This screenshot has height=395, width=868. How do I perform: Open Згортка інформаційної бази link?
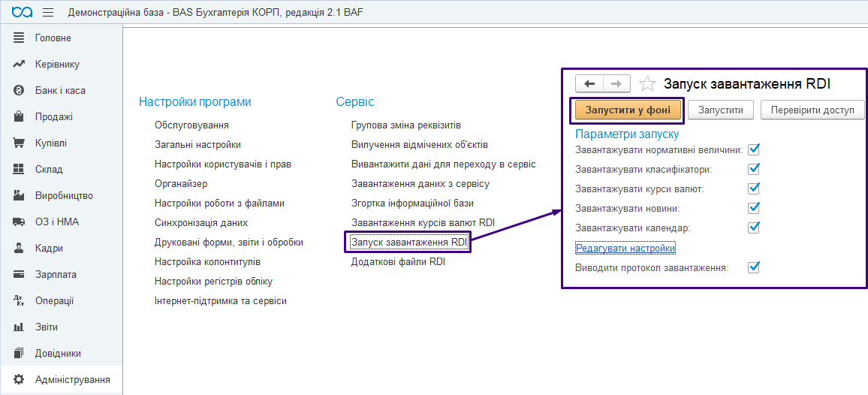412,204
